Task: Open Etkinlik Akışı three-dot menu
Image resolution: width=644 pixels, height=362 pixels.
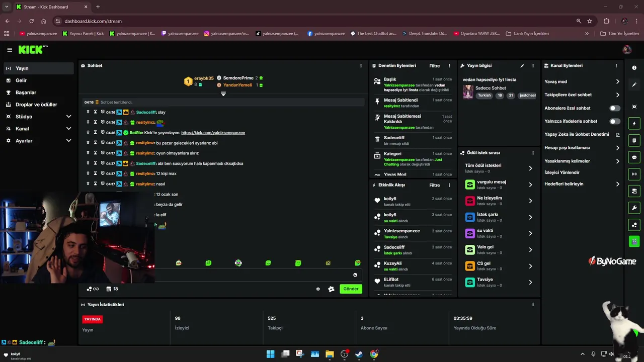Action: 449,185
